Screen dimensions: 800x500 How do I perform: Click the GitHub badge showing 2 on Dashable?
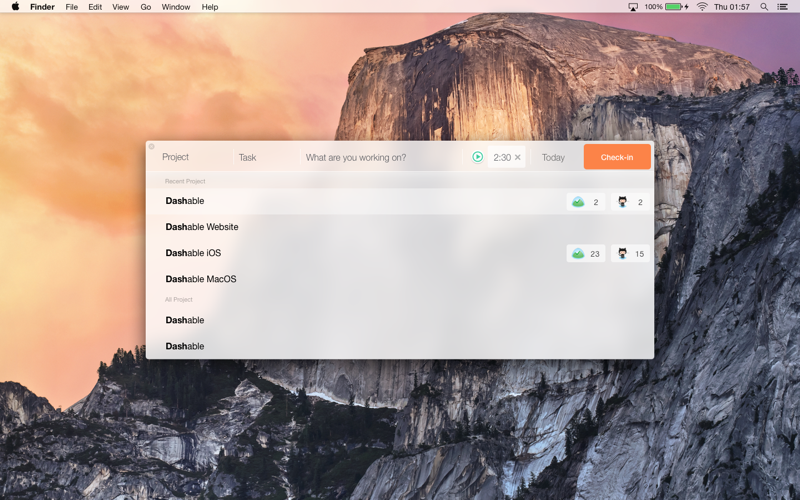pyautogui.click(x=630, y=202)
